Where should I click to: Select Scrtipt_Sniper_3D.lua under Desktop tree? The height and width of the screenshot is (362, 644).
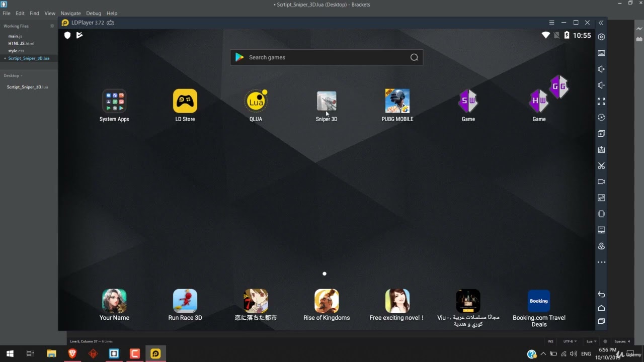pos(28,87)
